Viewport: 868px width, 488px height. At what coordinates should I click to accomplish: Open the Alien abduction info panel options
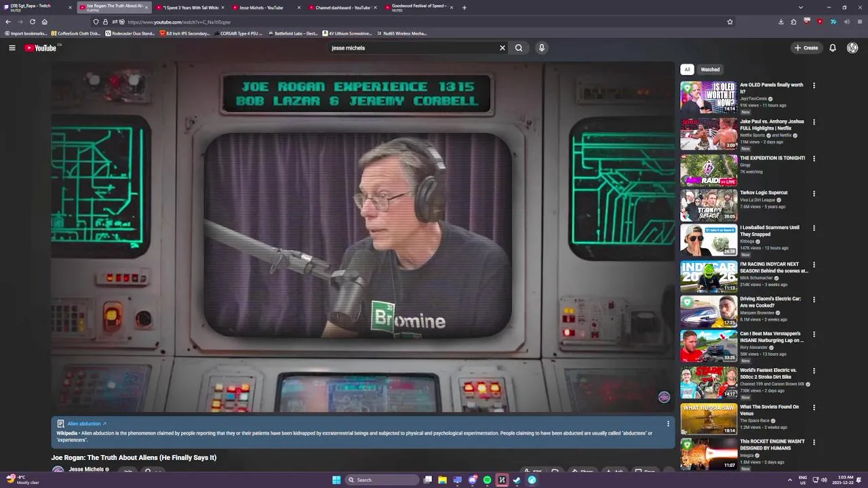[x=668, y=424]
